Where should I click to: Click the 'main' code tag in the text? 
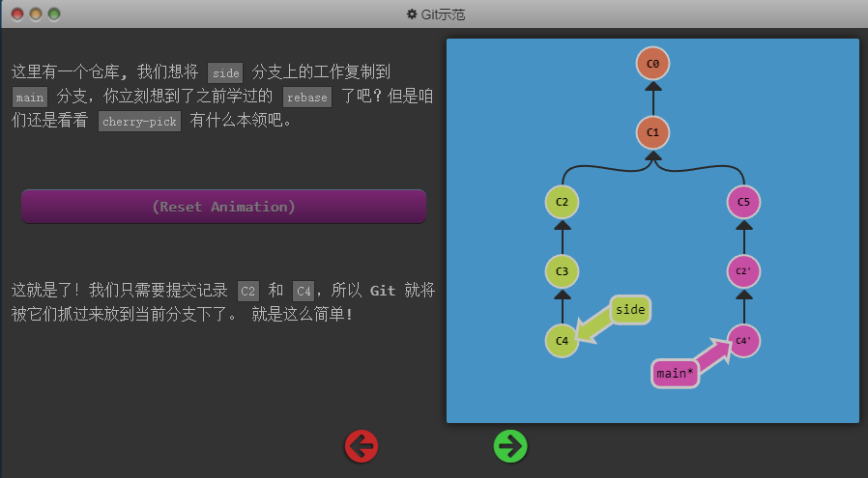(x=30, y=97)
